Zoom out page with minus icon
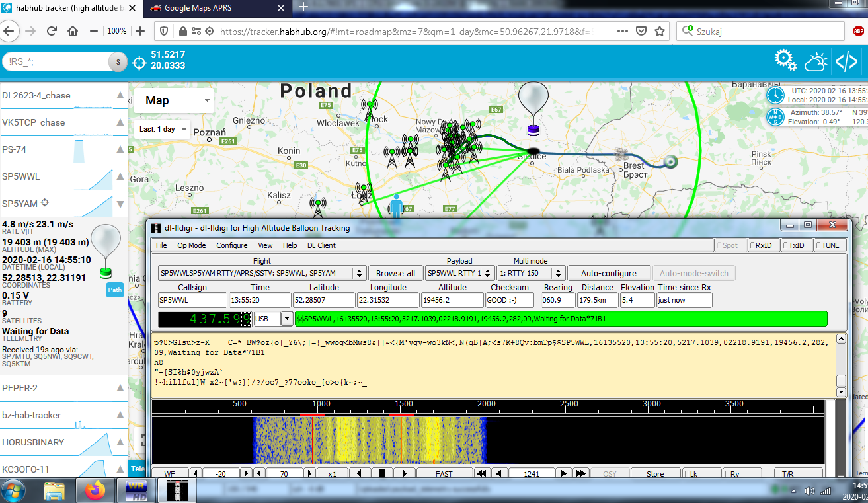The image size is (868, 503). [94, 31]
